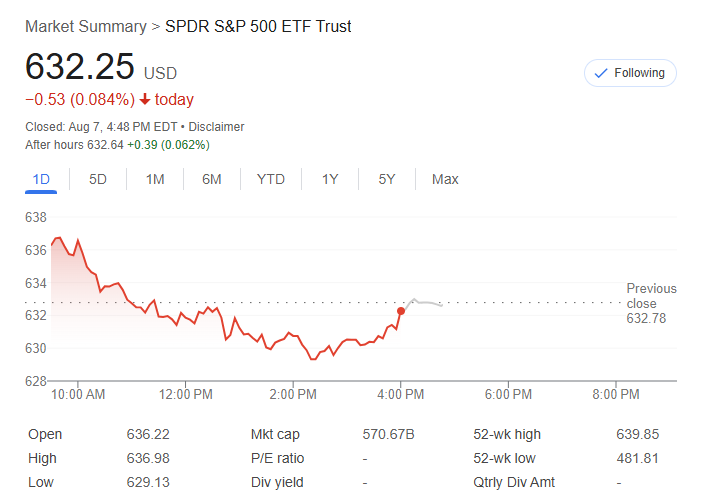
Task: View the 5Y price history
Action: [387, 179]
